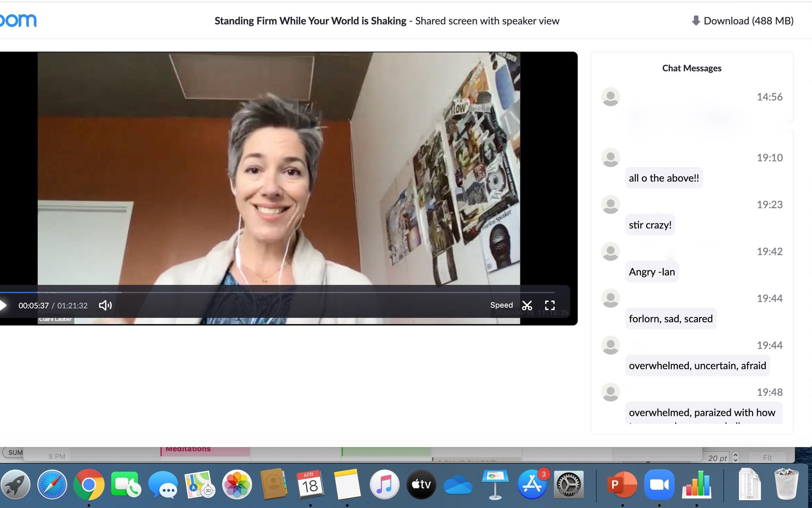812x508 pixels.
Task: Open Messages from the dock
Action: pyautogui.click(x=163, y=485)
